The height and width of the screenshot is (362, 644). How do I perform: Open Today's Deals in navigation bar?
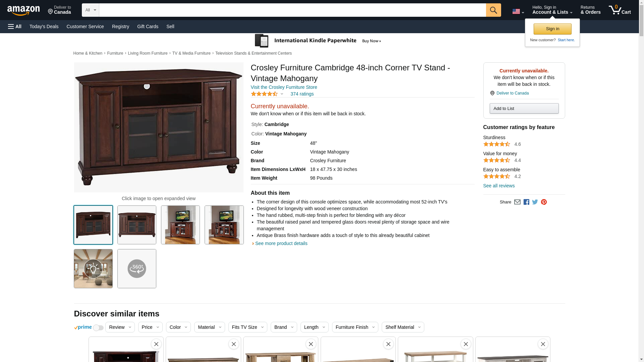44,26
